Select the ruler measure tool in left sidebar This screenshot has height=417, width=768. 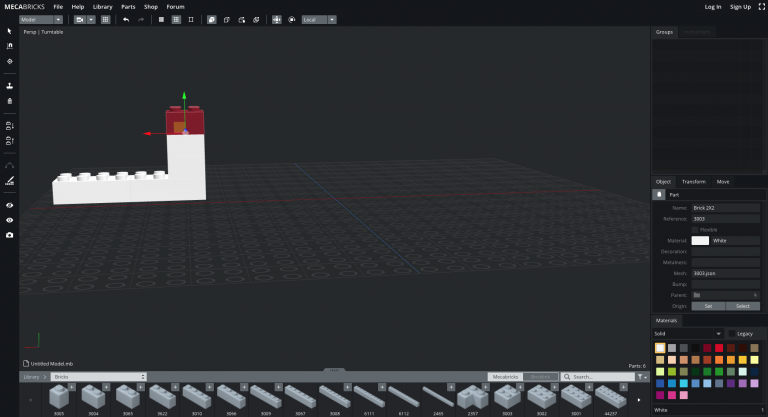click(9, 181)
